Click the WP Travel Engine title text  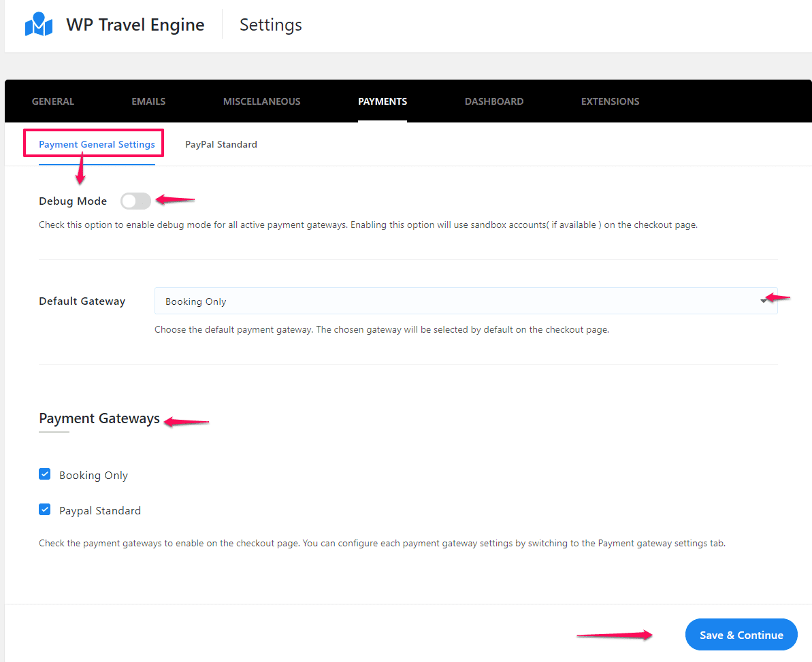click(x=135, y=25)
